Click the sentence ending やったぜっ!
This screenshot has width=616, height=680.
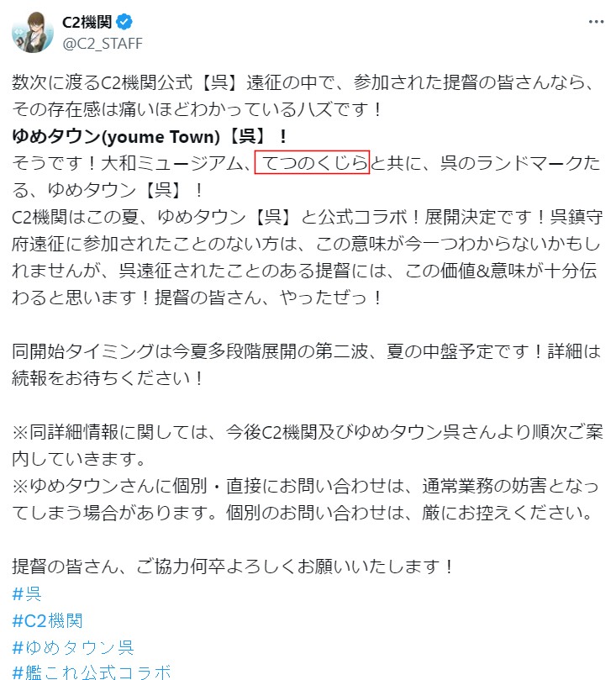pos(268,298)
